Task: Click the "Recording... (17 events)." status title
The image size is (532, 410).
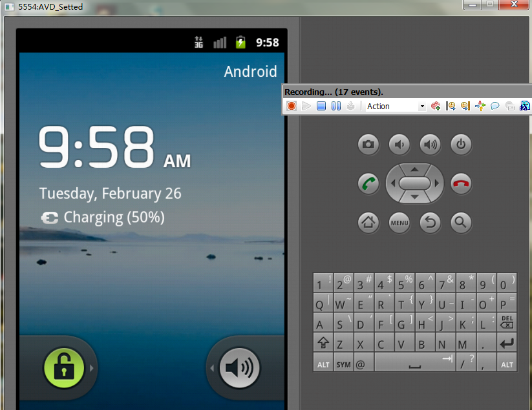Action: (334, 92)
